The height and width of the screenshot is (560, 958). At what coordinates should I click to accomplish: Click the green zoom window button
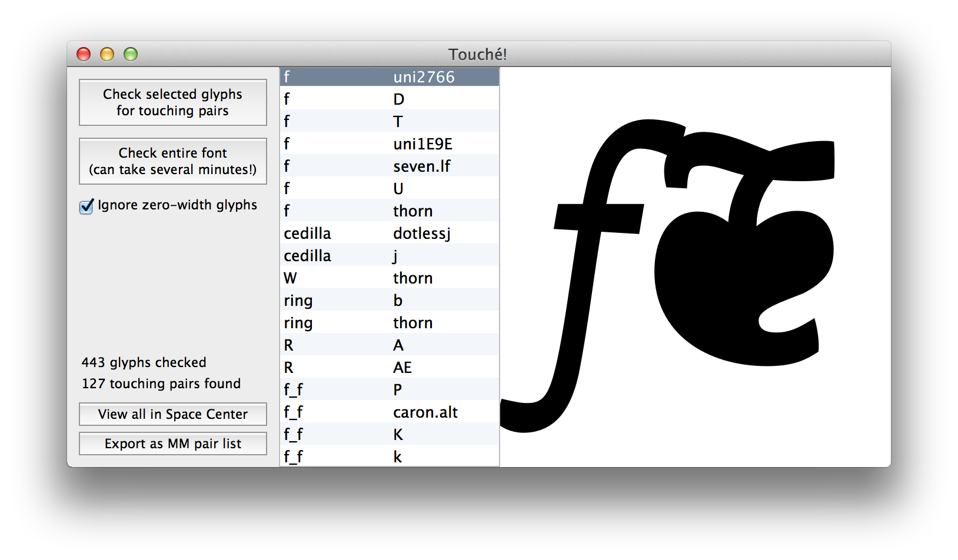pyautogui.click(x=131, y=54)
